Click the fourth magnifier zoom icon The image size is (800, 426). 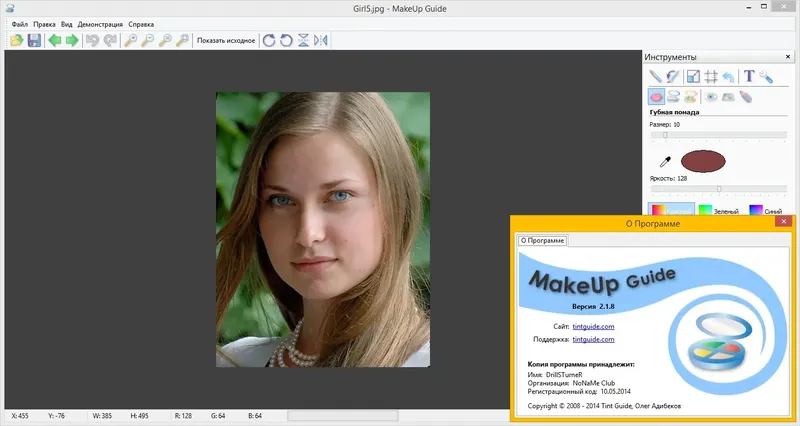(182, 40)
